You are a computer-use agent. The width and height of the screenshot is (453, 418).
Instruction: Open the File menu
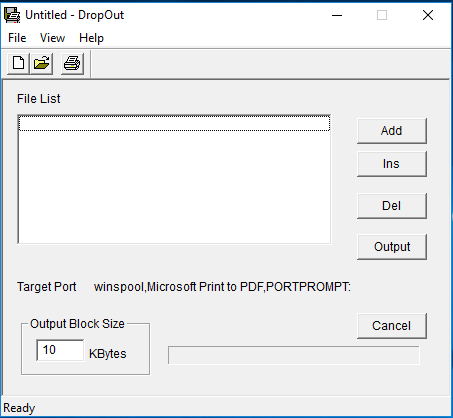(x=17, y=38)
